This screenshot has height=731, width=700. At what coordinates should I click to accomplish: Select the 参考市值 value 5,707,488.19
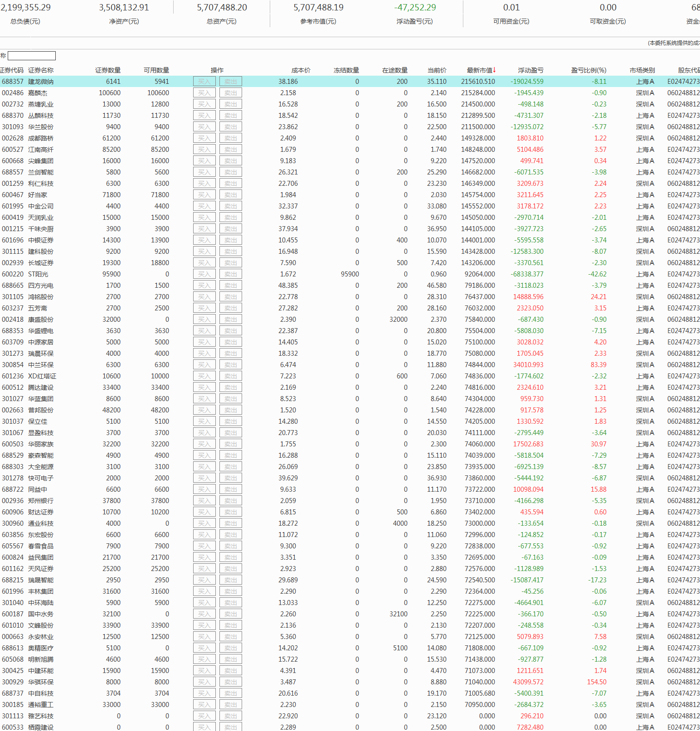318,8
